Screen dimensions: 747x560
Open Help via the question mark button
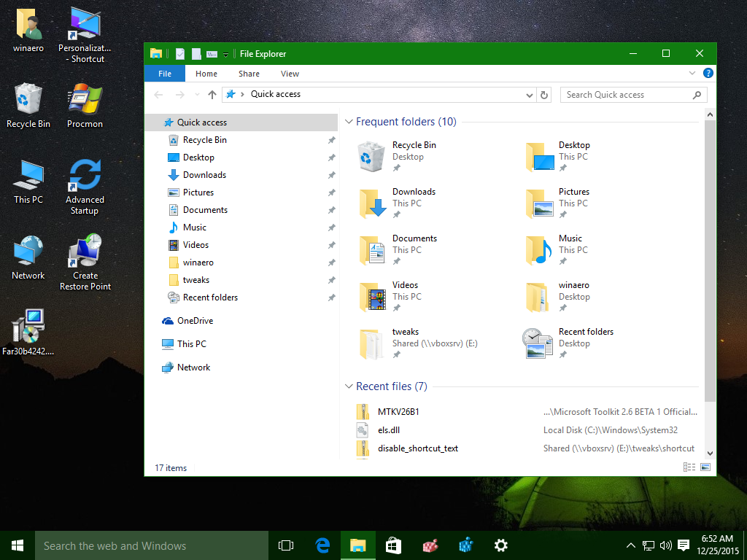click(708, 74)
